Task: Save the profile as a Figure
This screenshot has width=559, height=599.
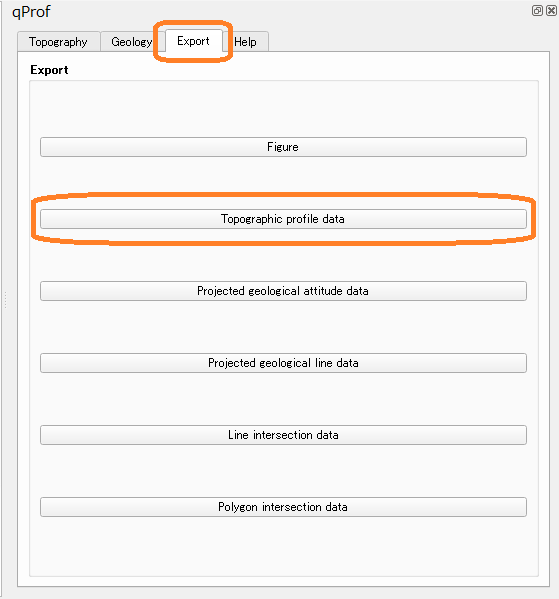Action: pyautogui.click(x=283, y=147)
